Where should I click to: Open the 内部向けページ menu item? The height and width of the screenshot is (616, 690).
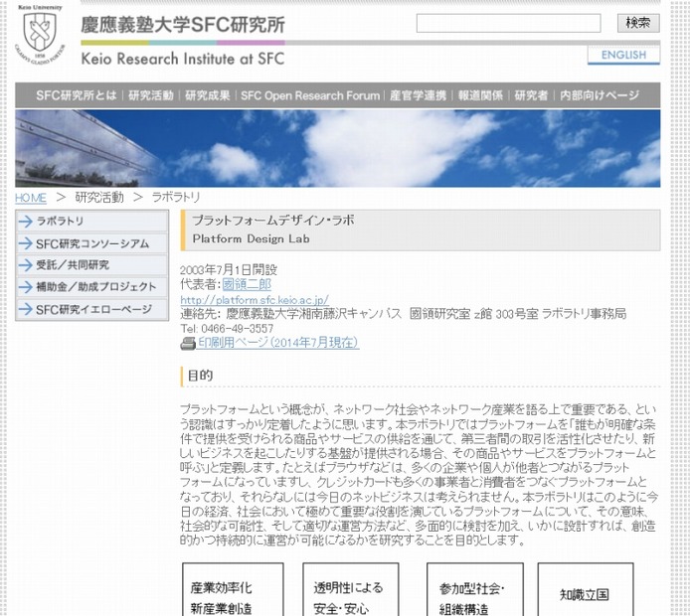600,95
